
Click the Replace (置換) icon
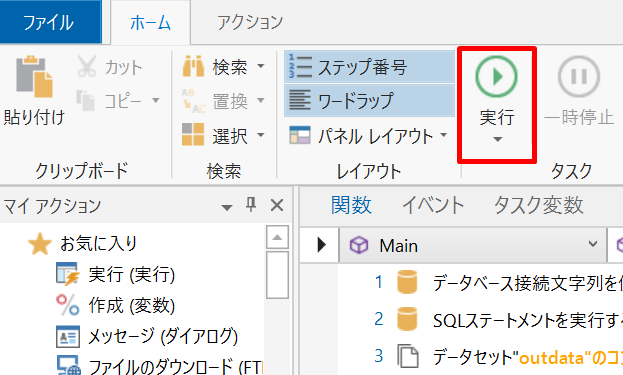[x=193, y=101]
